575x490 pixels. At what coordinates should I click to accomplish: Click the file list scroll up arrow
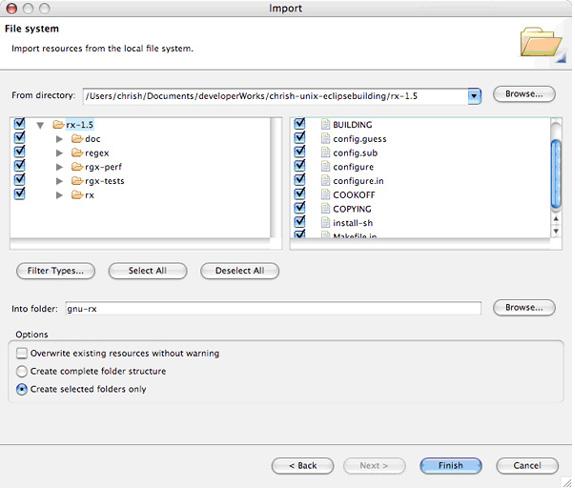click(556, 219)
